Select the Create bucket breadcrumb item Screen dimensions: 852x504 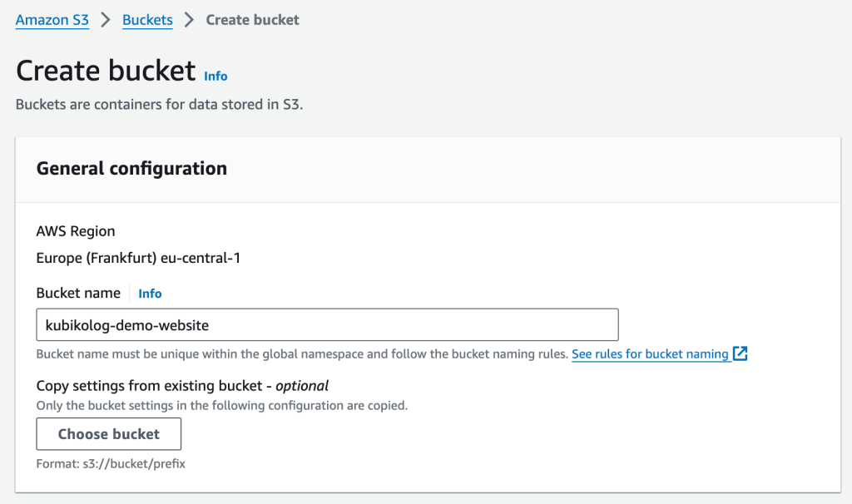coord(252,20)
